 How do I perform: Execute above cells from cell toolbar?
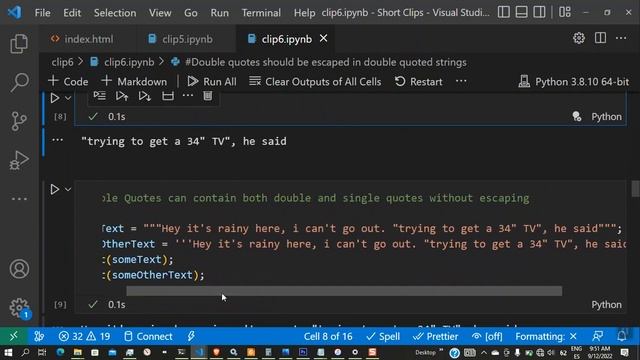(122, 96)
